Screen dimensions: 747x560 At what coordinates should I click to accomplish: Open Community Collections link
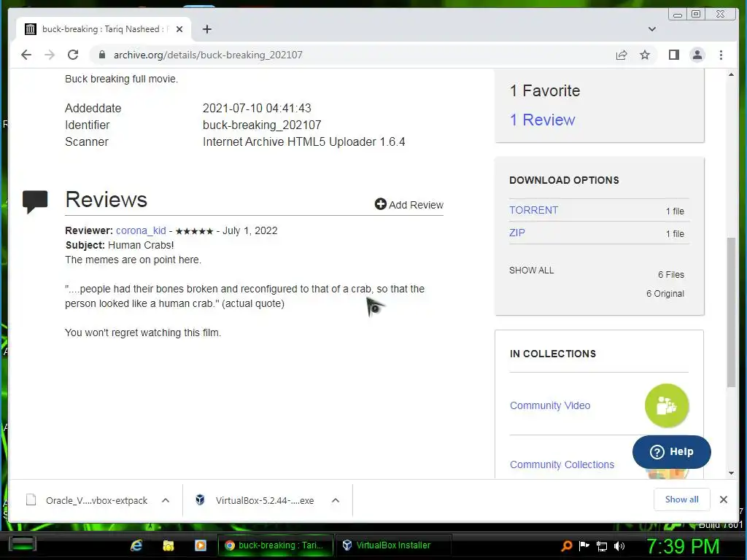(562, 464)
